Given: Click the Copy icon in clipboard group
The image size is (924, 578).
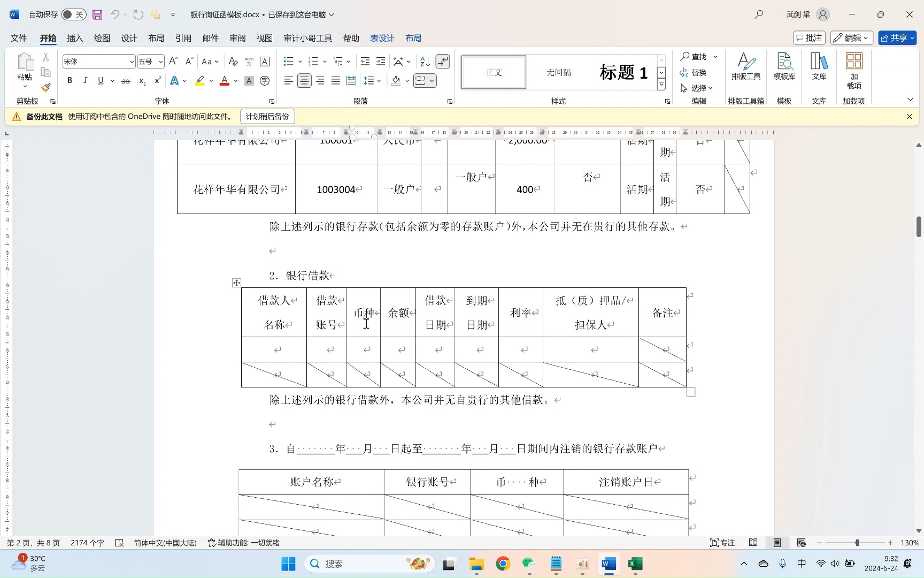Looking at the screenshot, I should pyautogui.click(x=46, y=72).
